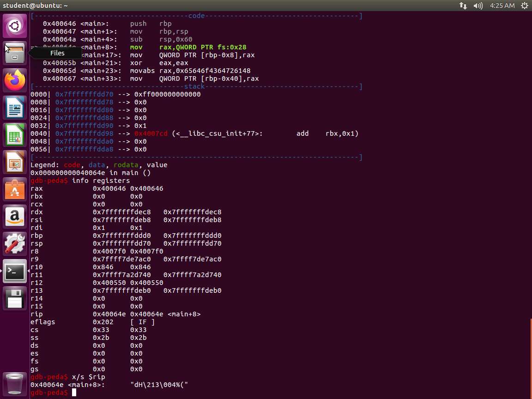The width and height of the screenshot is (532, 399).
Task: Open the floppy disk drive icon
Action: (15, 298)
